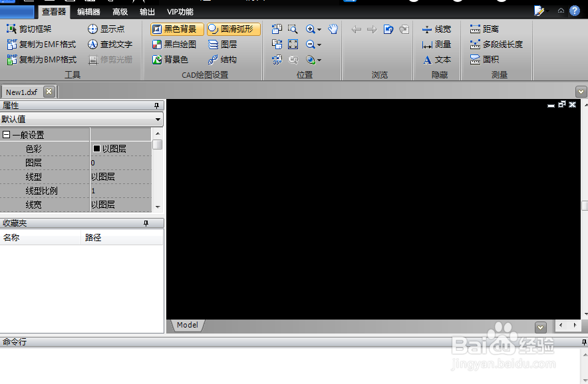
Task: Switch to 查看器 ribbon tab
Action: click(x=54, y=11)
